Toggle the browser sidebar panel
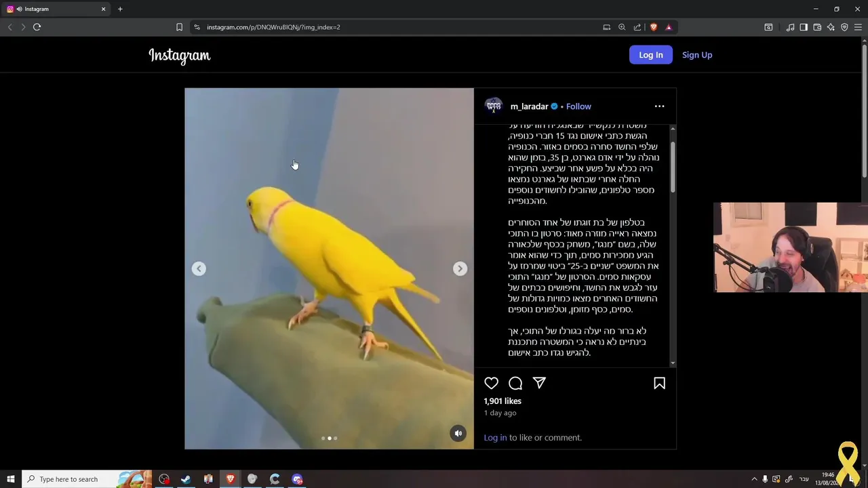 tap(804, 27)
